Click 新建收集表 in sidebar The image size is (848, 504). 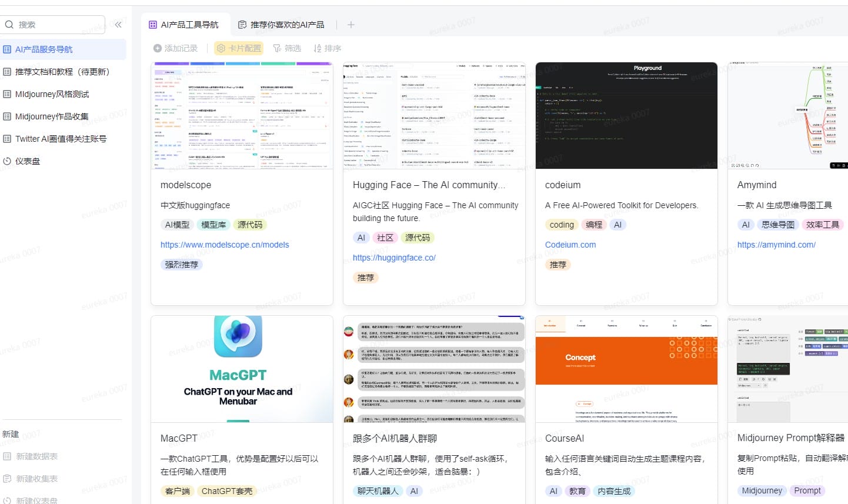[31, 479]
